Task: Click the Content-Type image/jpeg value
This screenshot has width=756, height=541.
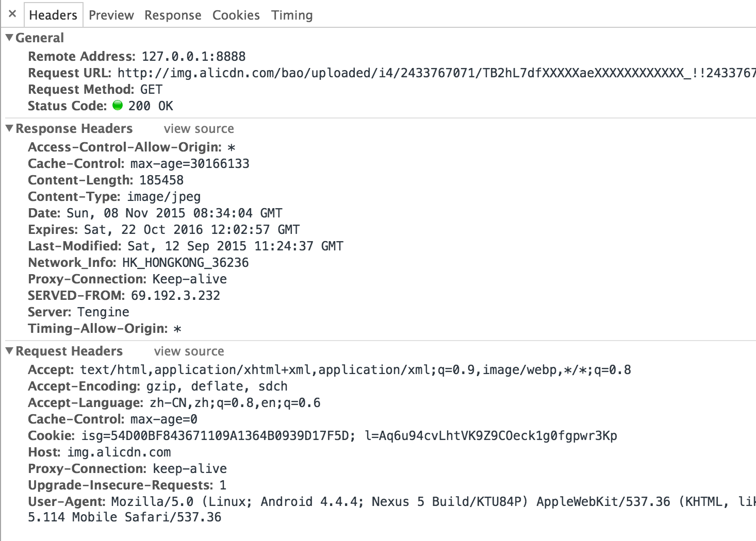Action: click(164, 197)
